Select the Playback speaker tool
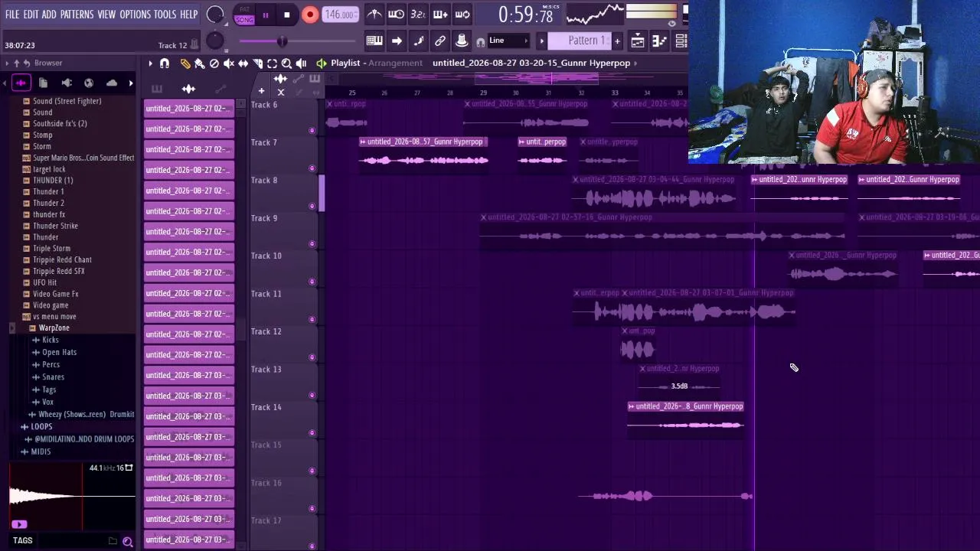 [301, 64]
